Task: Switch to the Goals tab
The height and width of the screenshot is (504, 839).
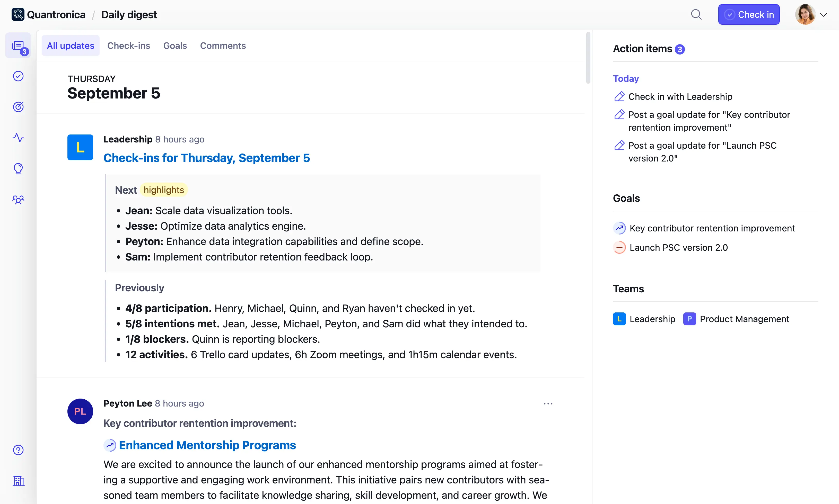Action: point(175,46)
